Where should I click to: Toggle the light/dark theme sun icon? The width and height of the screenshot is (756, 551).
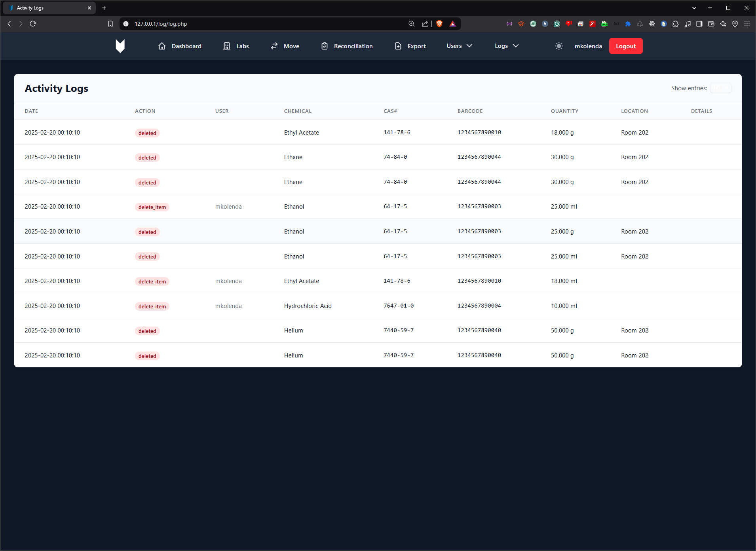[558, 46]
